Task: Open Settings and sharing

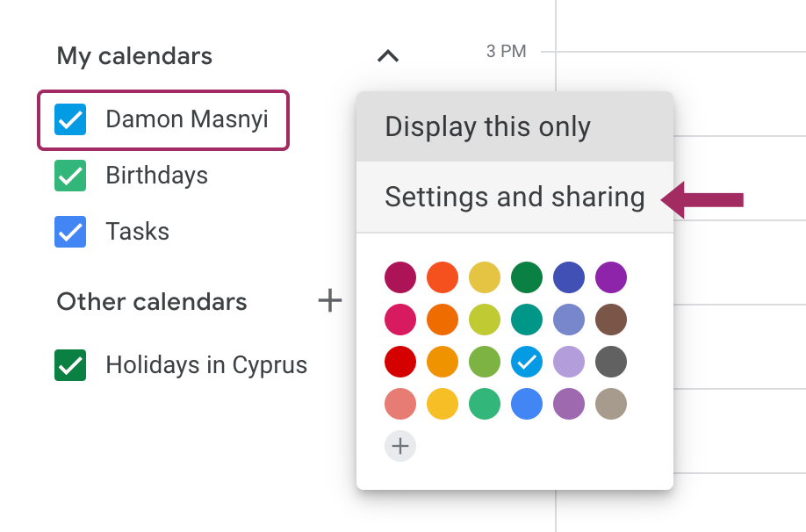Action: pos(515,197)
